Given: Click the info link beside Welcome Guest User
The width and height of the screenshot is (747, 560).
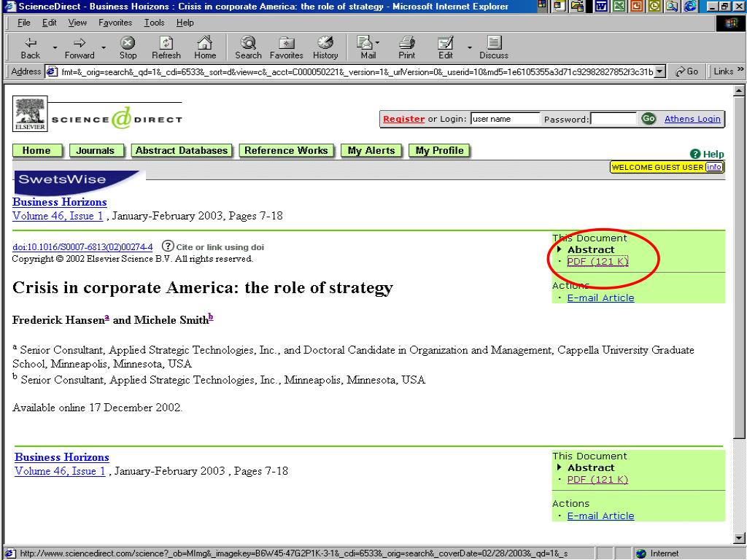Looking at the screenshot, I should click(713, 167).
